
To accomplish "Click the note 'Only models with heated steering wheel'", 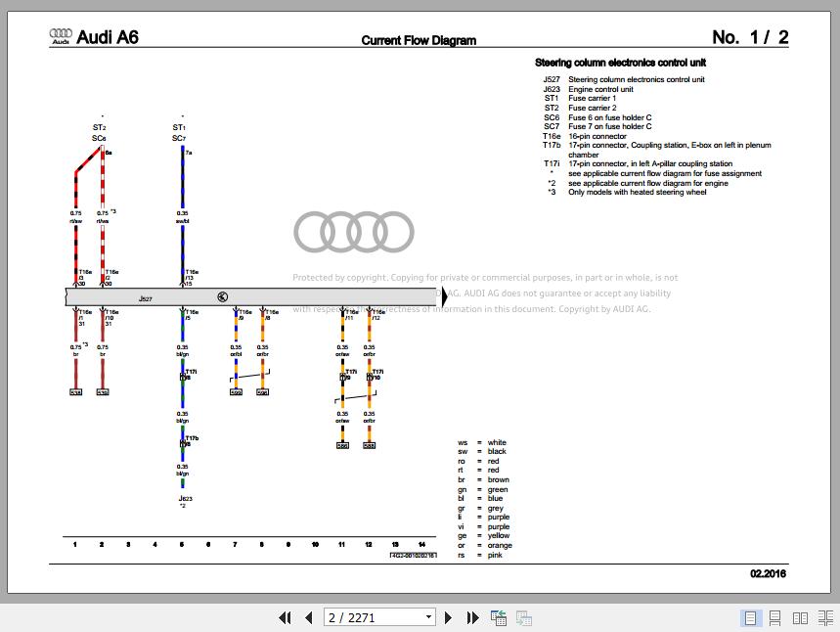I will click(637, 192).
